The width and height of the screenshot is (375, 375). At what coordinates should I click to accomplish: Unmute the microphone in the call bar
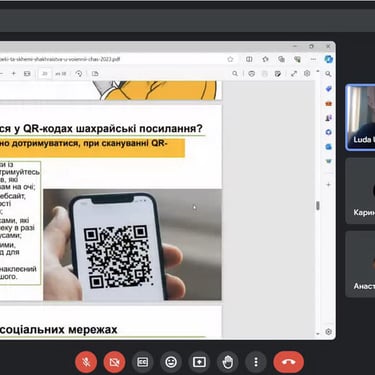[x=86, y=362]
